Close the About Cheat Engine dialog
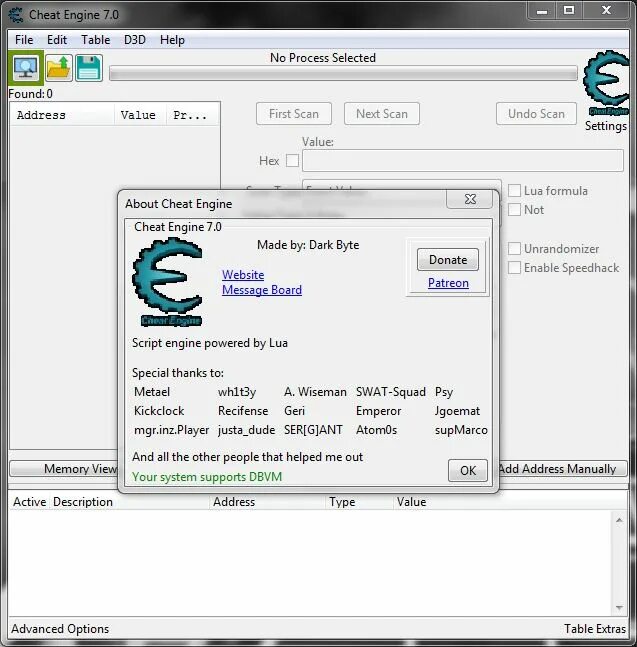Image resolution: width=637 pixels, height=647 pixels. 469,199
